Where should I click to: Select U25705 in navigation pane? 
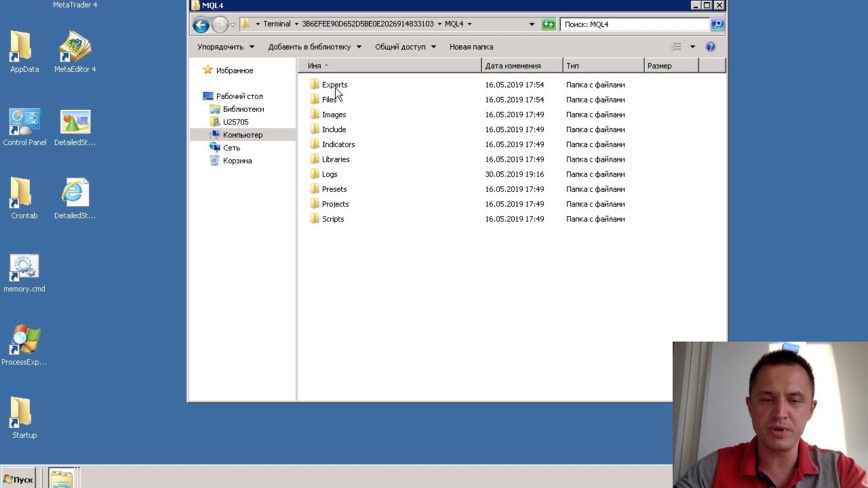point(235,122)
